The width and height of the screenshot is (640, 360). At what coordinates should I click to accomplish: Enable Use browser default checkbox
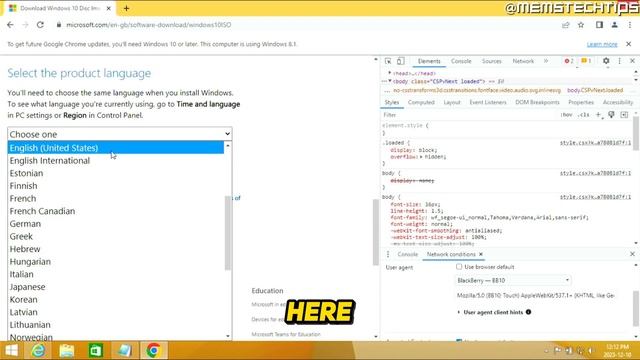pos(459,267)
